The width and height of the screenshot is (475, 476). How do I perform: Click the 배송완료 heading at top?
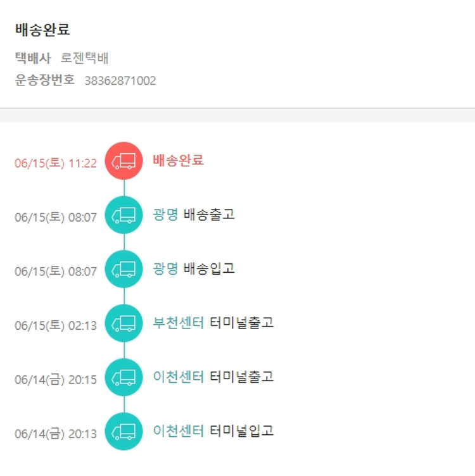pyautogui.click(x=42, y=29)
